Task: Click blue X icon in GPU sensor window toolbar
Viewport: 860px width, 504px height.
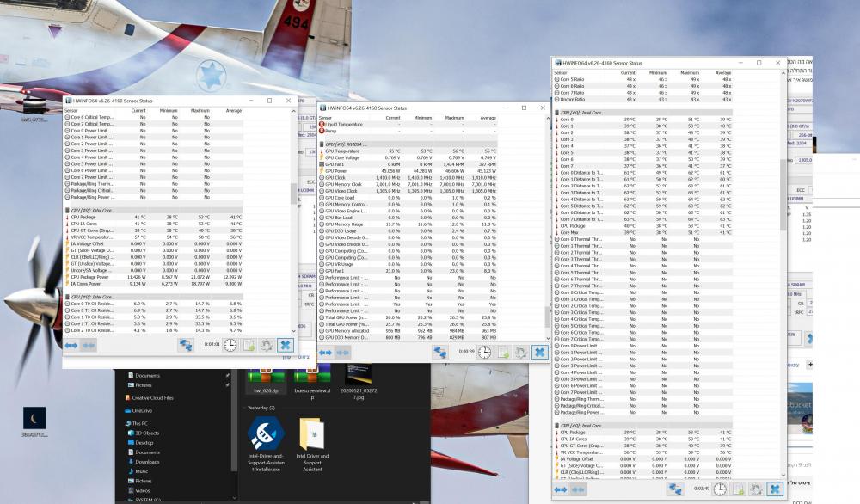Action: [540, 352]
